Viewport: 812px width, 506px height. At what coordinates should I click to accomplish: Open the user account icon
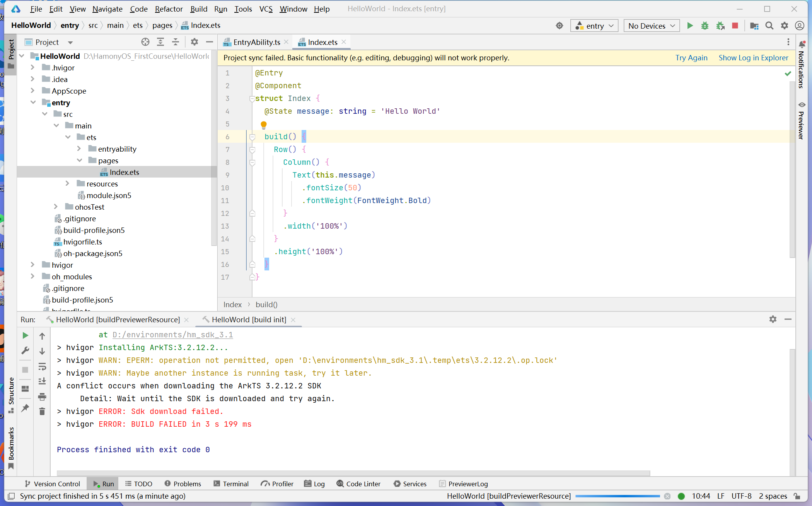click(x=800, y=26)
